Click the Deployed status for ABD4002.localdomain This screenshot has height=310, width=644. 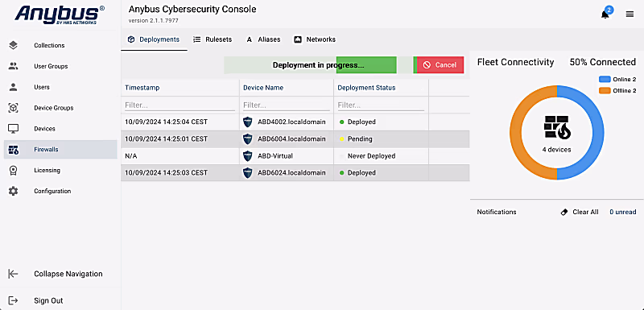click(x=361, y=122)
